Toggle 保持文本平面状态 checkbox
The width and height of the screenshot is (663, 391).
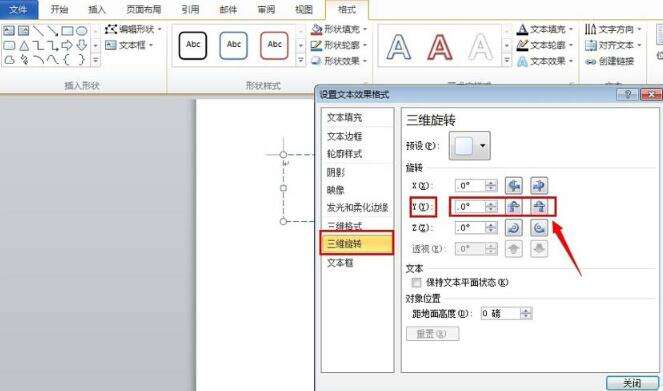pos(417,282)
